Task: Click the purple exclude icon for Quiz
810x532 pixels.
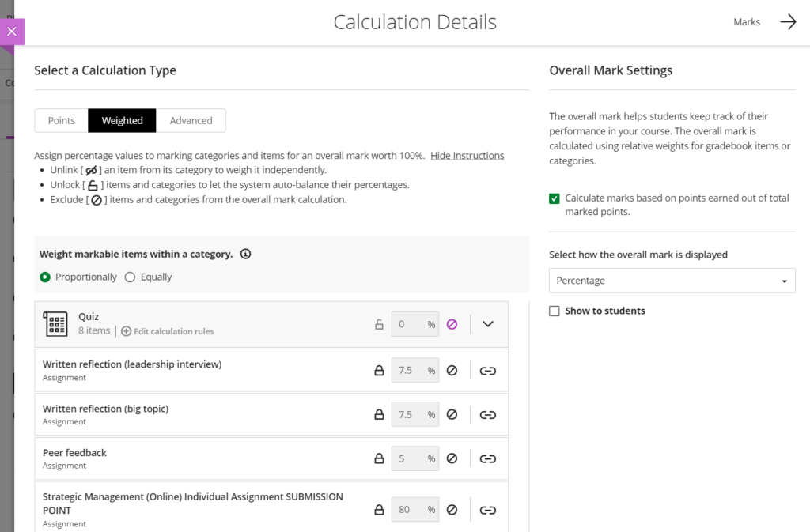Action: 452,324
